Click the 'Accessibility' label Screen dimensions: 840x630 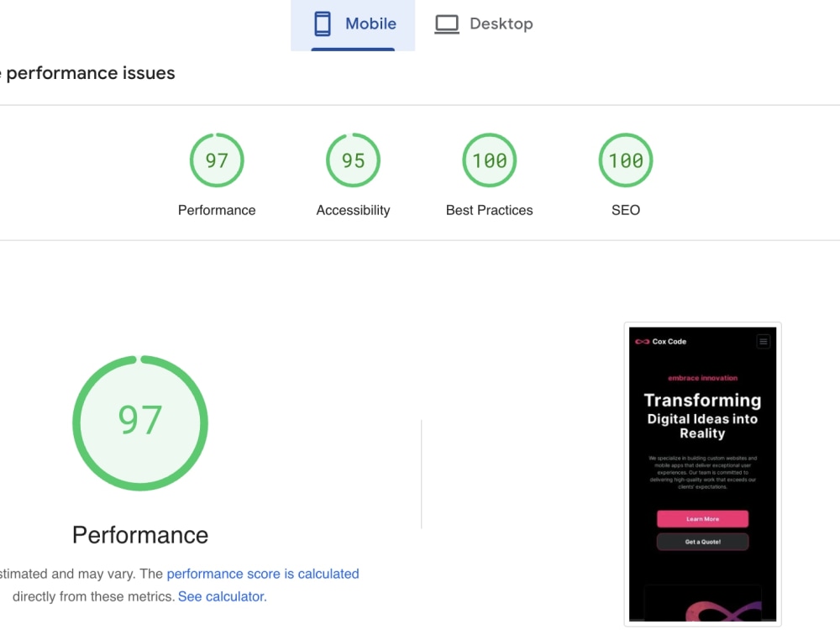pos(353,210)
